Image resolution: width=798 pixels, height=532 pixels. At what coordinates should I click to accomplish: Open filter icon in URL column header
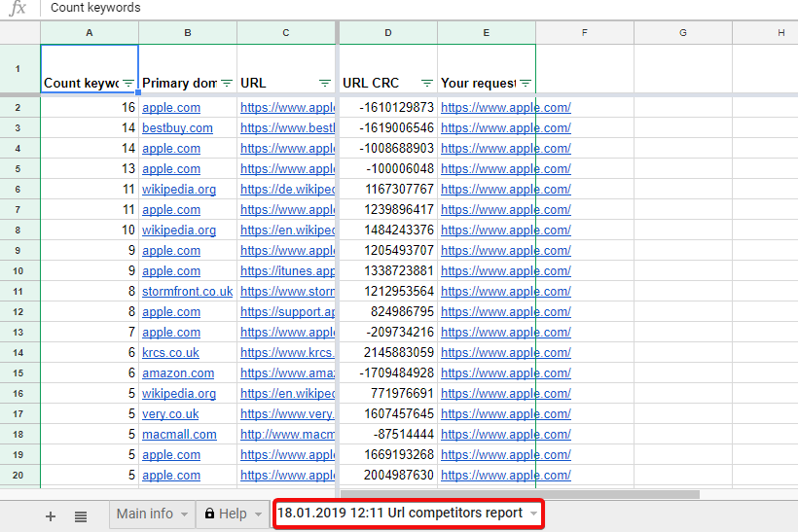325,83
